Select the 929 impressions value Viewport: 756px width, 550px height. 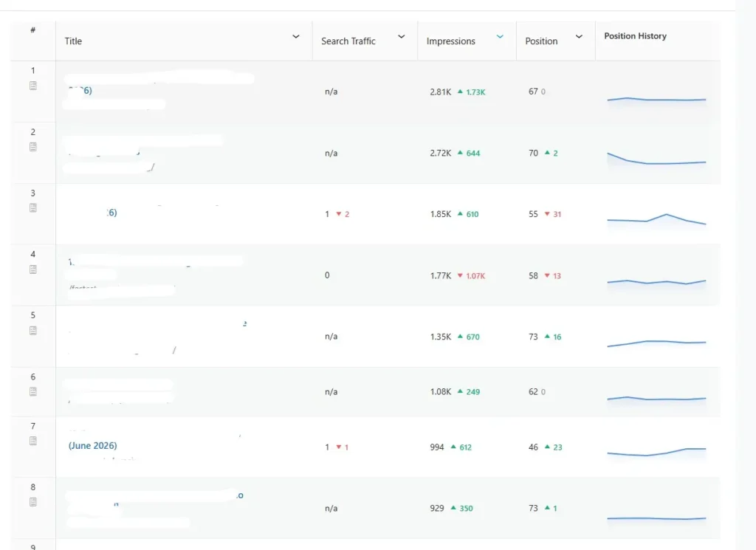pos(437,508)
